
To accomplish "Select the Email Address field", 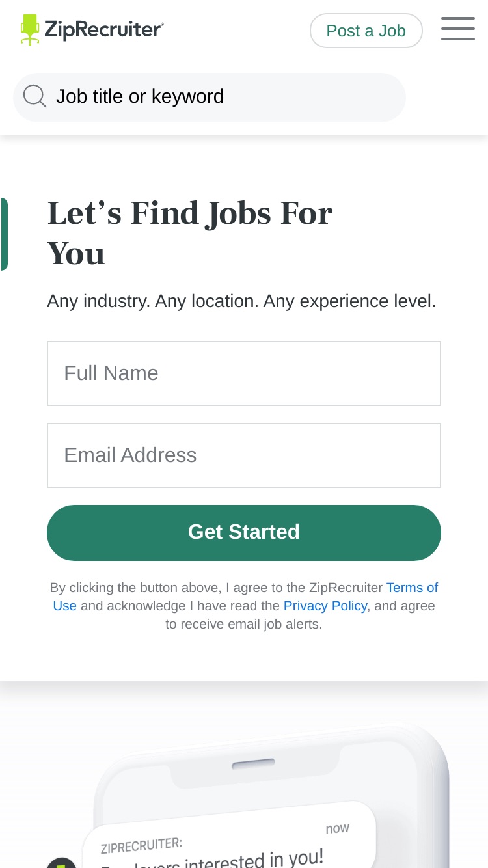I will point(244,455).
